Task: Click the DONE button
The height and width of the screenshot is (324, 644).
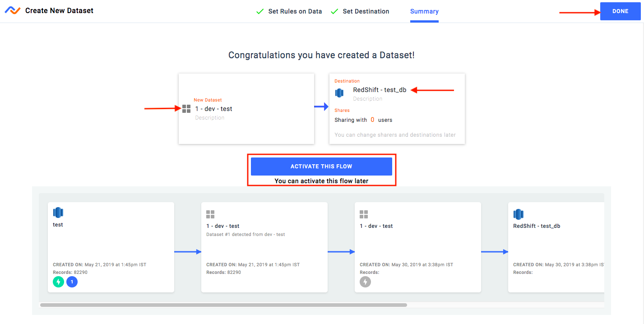Action: tap(620, 11)
